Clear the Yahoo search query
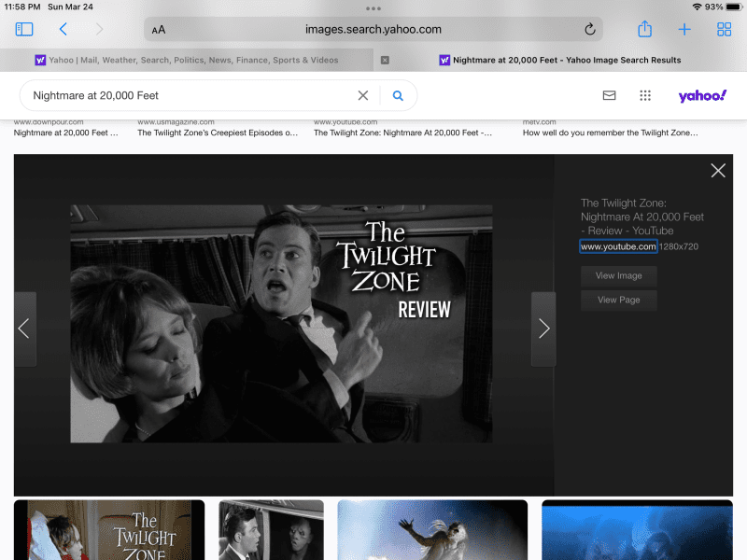 click(363, 96)
